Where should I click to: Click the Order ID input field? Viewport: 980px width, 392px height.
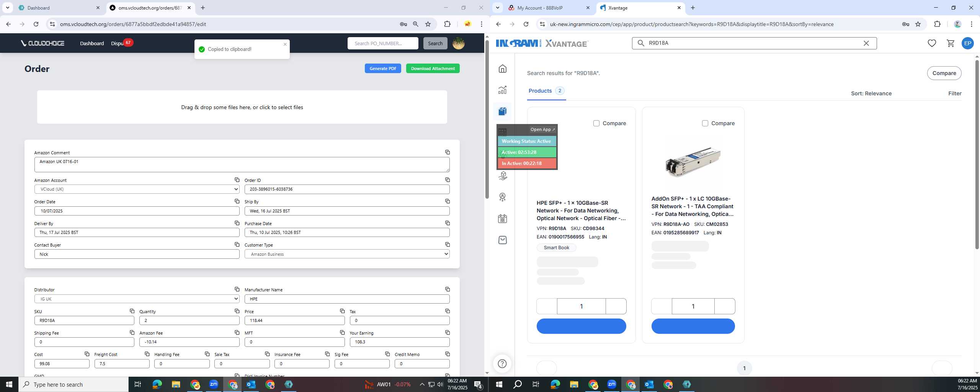pos(347,189)
